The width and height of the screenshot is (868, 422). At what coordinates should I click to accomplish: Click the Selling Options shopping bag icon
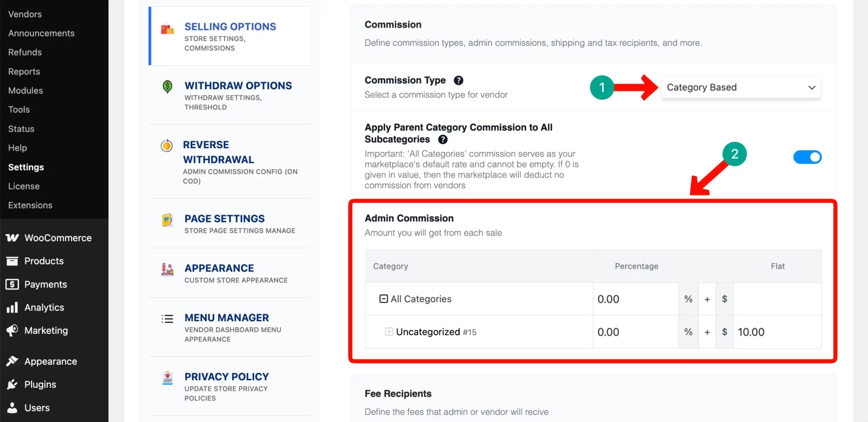(x=167, y=28)
